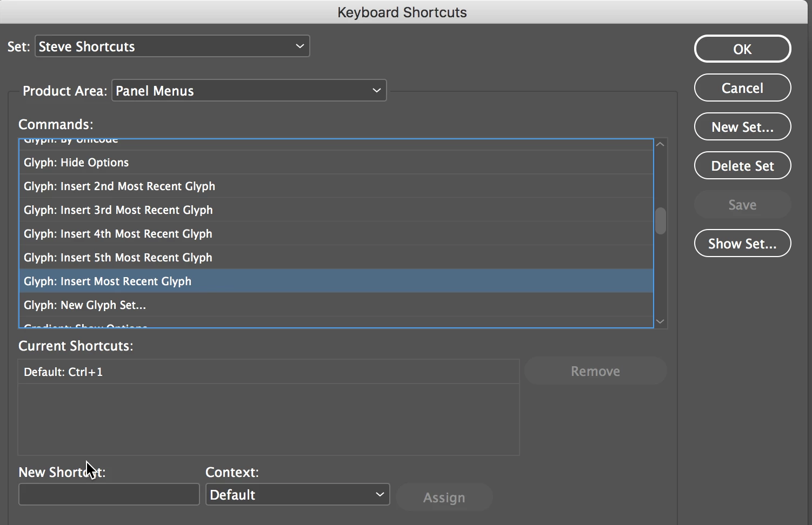Viewport: 812px width, 525px height.
Task: Click the commands list scroll down arrow
Action: (x=660, y=321)
